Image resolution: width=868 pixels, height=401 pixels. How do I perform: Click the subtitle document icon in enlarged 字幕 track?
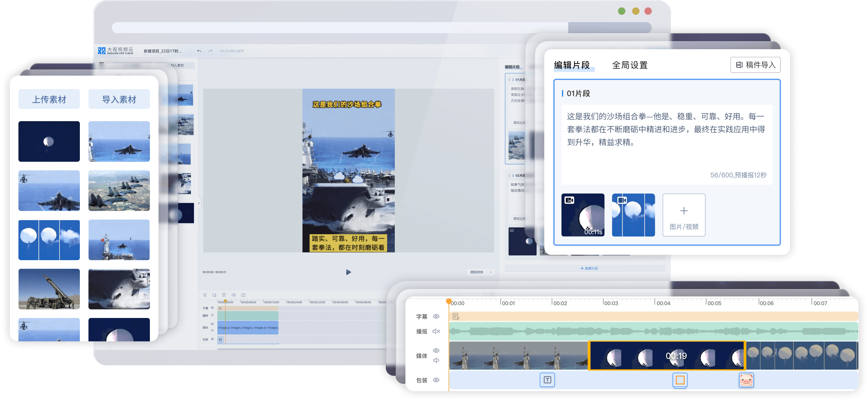pyautogui.click(x=456, y=316)
